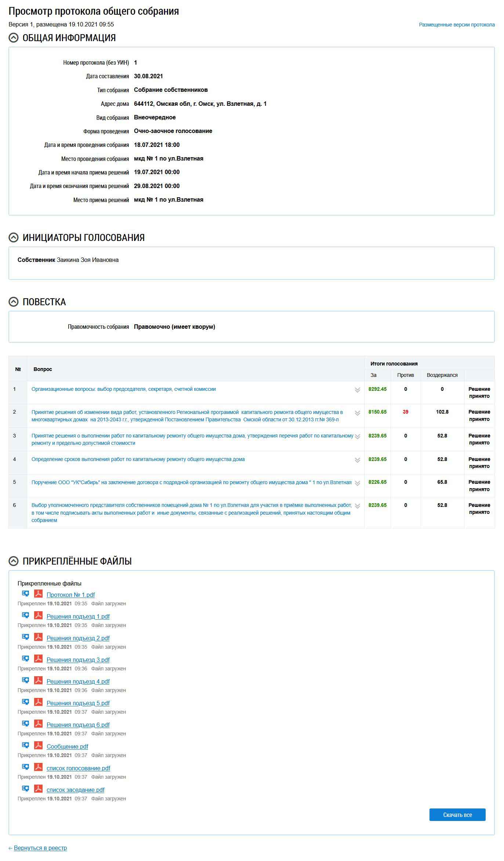The width and height of the screenshot is (504, 861).
Task: Expand details of question 3 with chevron
Action: [x=357, y=437]
